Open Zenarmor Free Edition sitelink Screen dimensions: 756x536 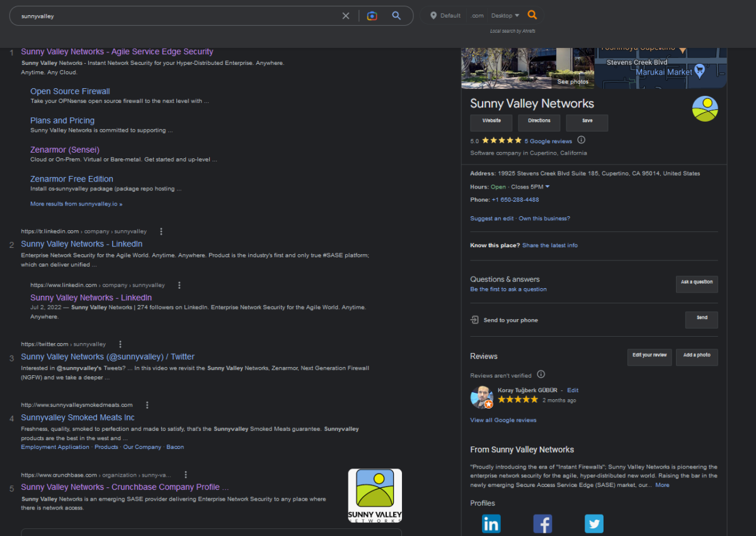tap(72, 179)
